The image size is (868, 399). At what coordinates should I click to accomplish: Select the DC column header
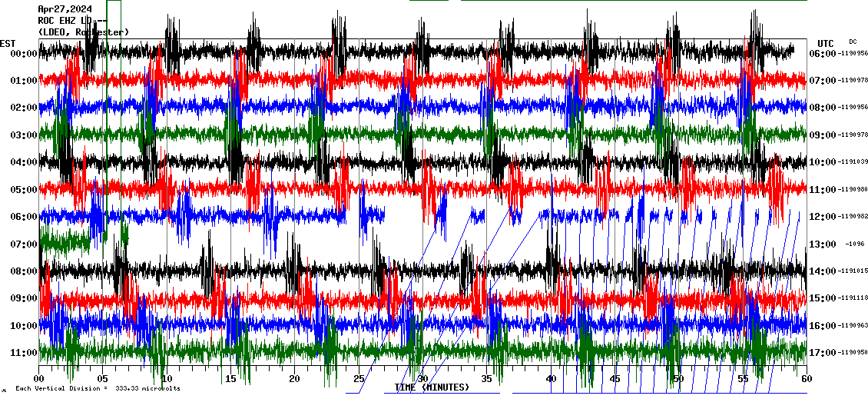coord(853,42)
